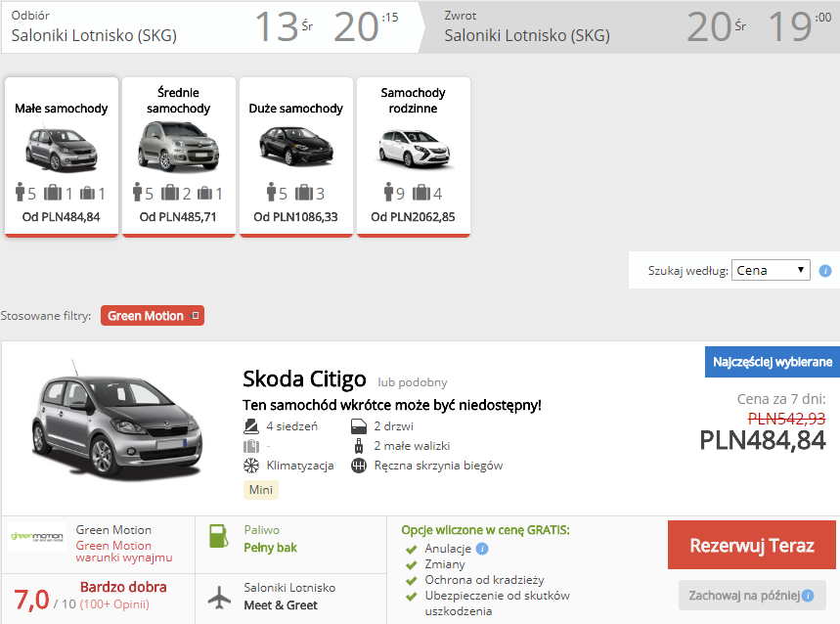Click the opel family car thumbnail
Screen dimensions: 840x624
414,149
